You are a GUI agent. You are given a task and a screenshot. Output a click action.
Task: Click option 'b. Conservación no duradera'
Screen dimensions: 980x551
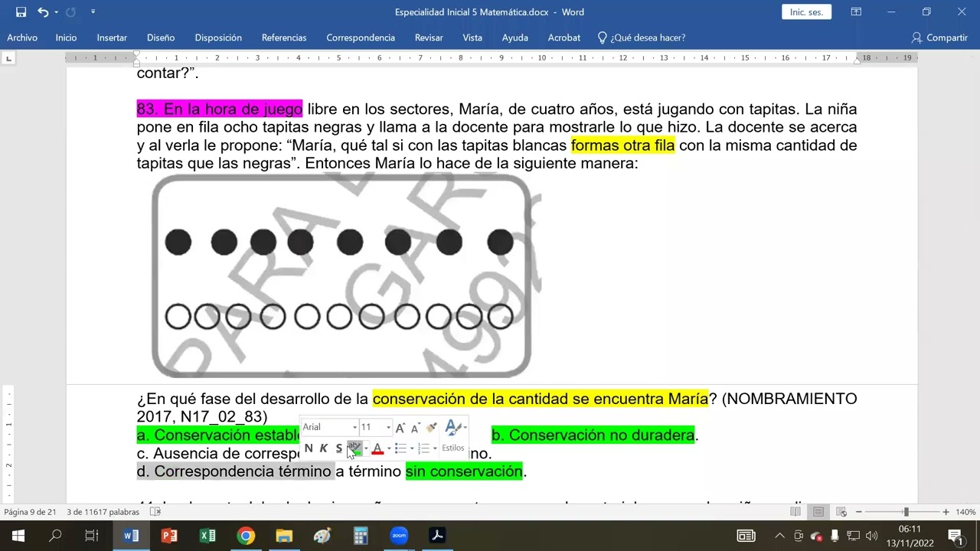(593, 435)
